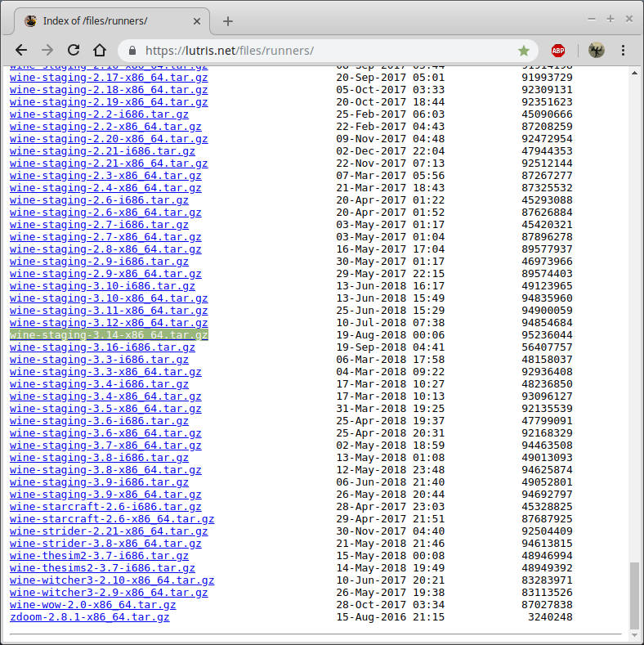This screenshot has width=644, height=645.
Task: Download wine-staging-2.18-x86_64.tar.gz
Action: click(x=109, y=90)
